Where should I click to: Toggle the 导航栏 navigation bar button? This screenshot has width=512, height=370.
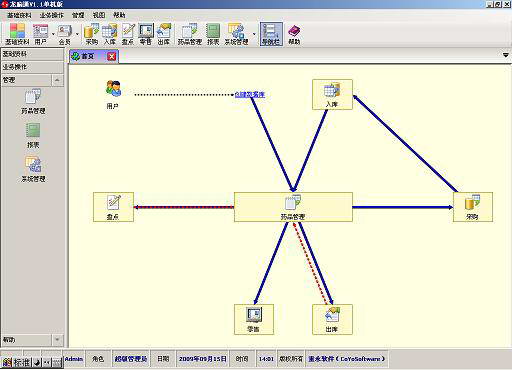pyautogui.click(x=271, y=34)
